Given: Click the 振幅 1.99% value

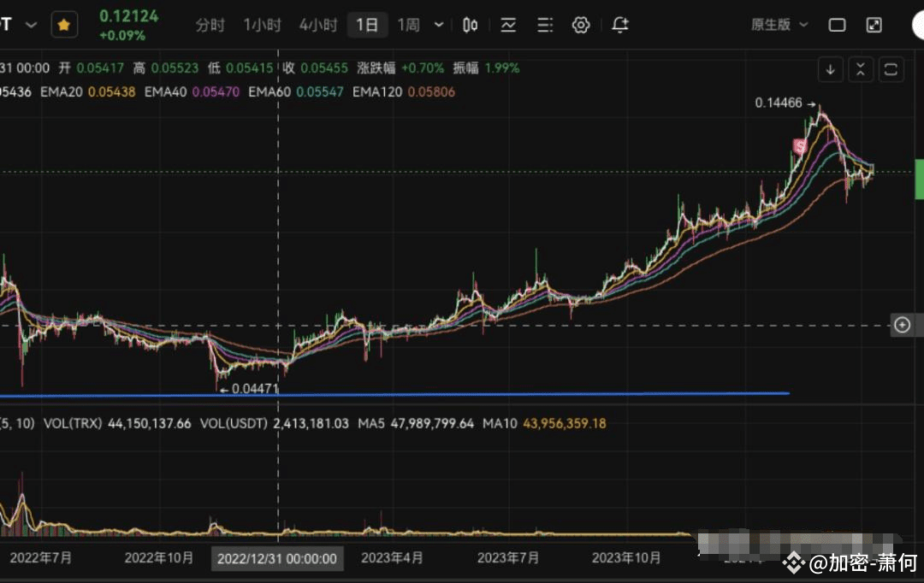Looking at the screenshot, I should pyautogui.click(x=486, y=68).
